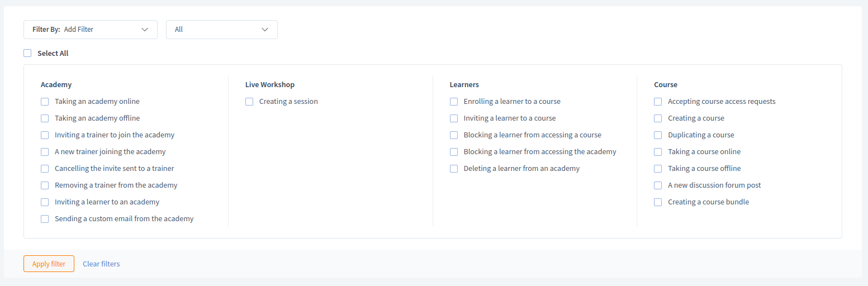Select Enrolling a learner to a course

tap(454, 102)
